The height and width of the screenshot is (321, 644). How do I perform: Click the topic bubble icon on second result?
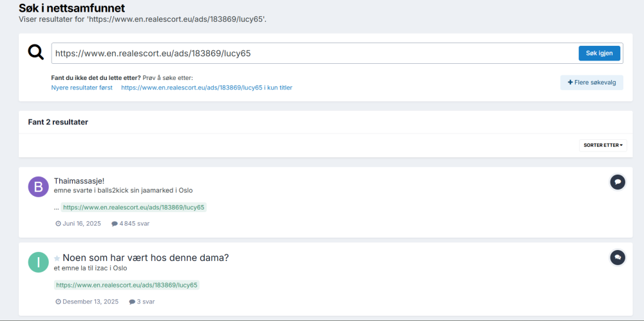point(617,258)
